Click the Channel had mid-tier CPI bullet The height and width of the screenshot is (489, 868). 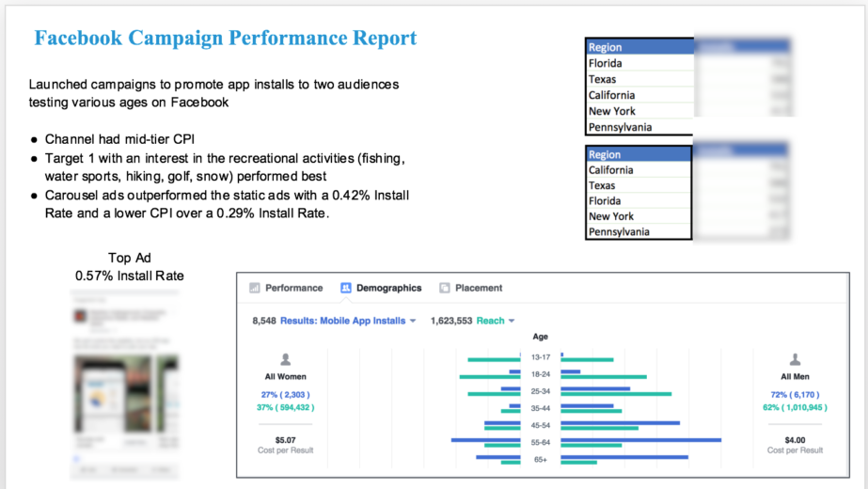[119, 139]
